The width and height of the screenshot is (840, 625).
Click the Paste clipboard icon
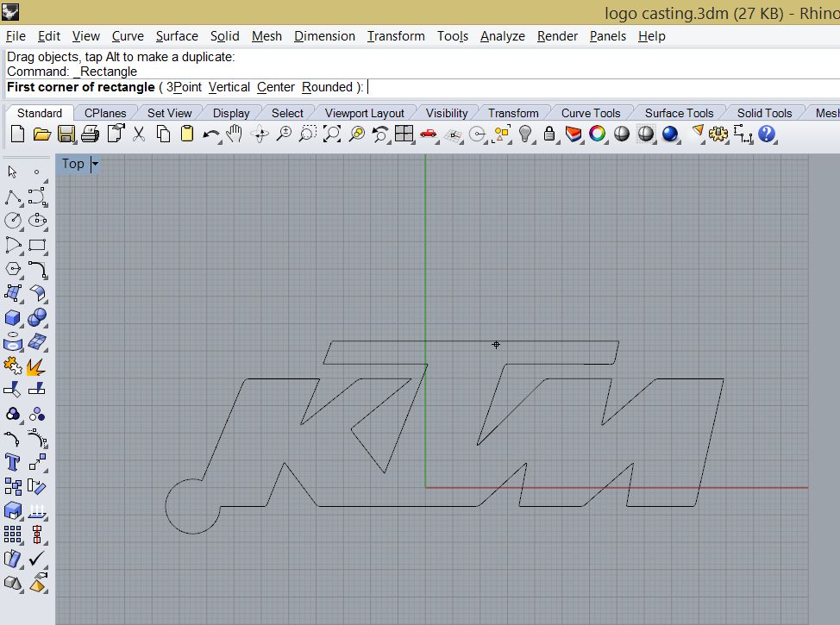point(187,134)
